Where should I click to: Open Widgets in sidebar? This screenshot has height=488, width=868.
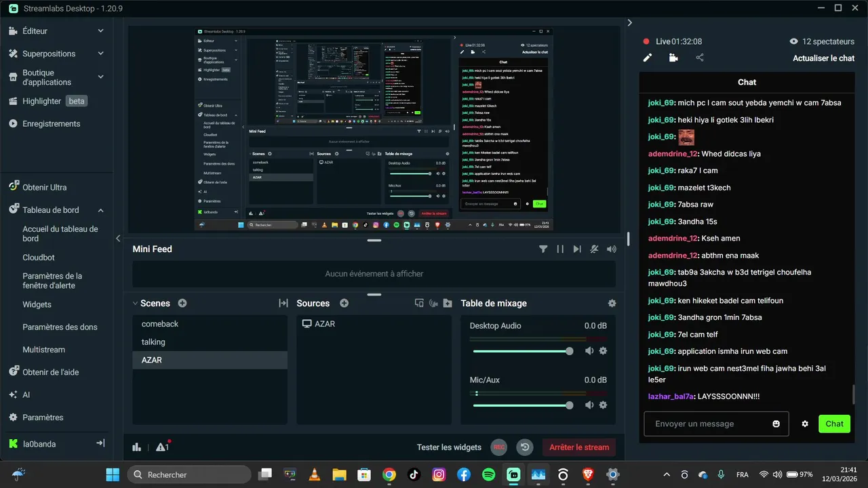click(x=37, y=304)
